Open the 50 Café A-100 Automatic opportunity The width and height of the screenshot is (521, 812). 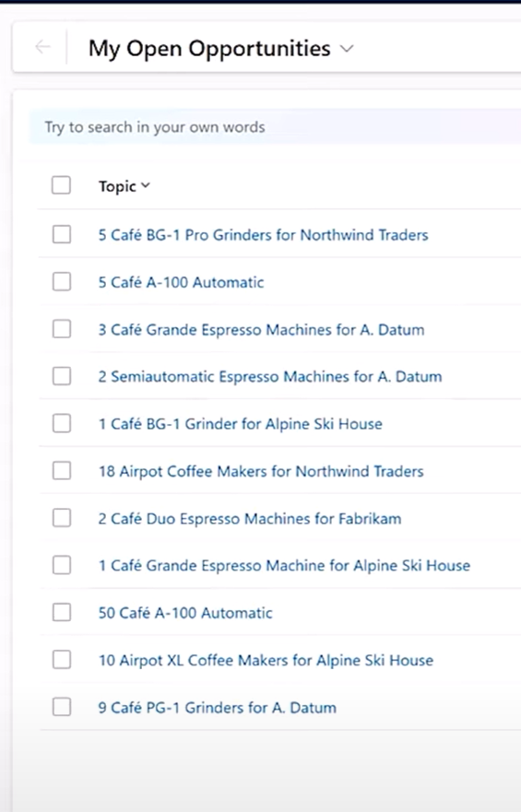pyautogui.click(x=185, y=613)
